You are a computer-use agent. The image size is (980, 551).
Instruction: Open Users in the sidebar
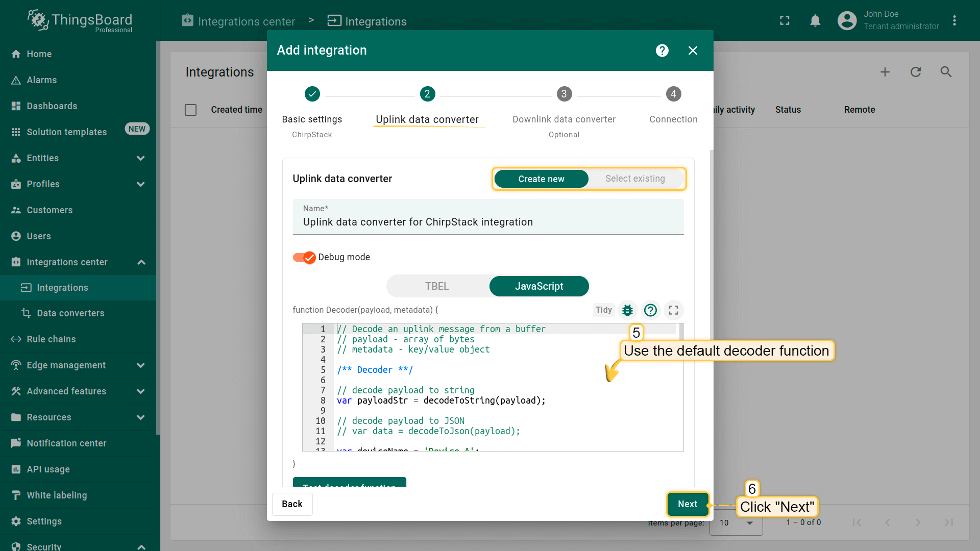(x=78, y=236)
